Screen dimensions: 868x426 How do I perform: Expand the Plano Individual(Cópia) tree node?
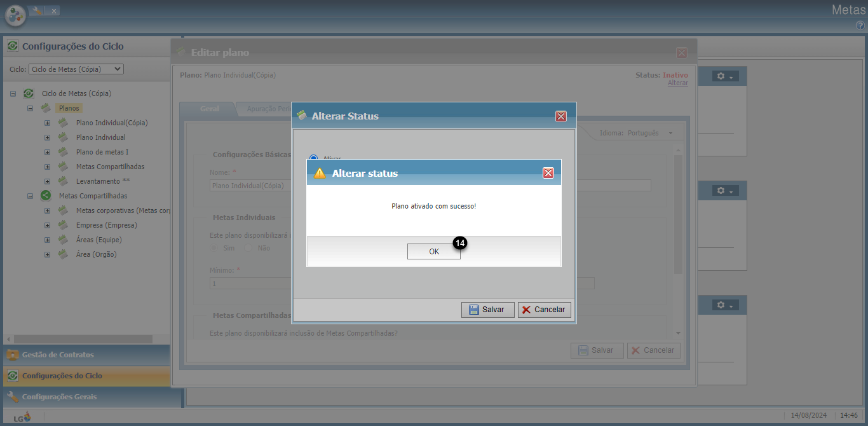pyautogui.click(x=47, y=123)
